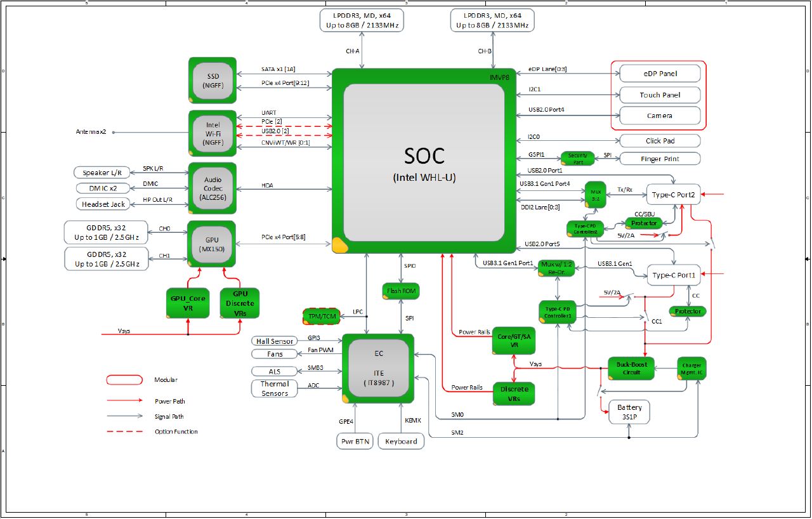Click the USB2.0 Port5 label
The width and height of the screenshot is (812, 519).
tap(542, 244)
